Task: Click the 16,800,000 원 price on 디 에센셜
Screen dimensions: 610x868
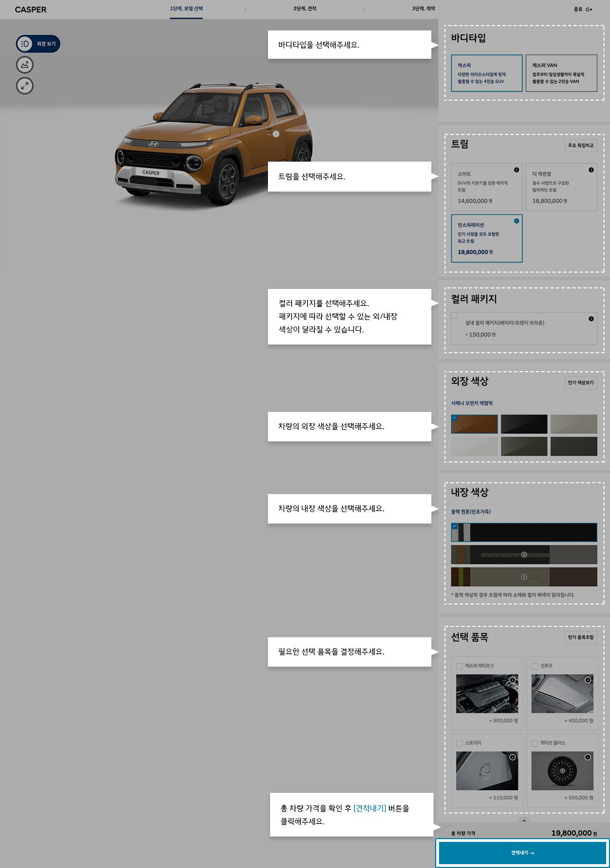Action: [550, 201]
